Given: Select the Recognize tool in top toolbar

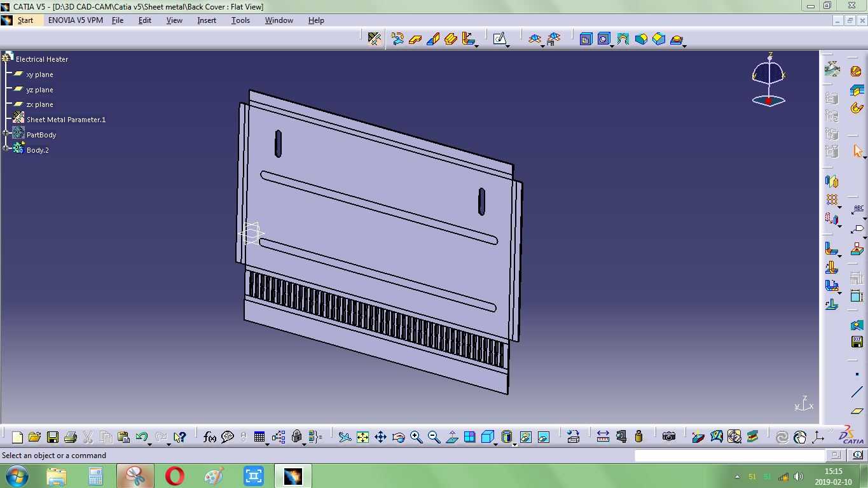Looking at the screenshot, I should click(x=398, y=39).
